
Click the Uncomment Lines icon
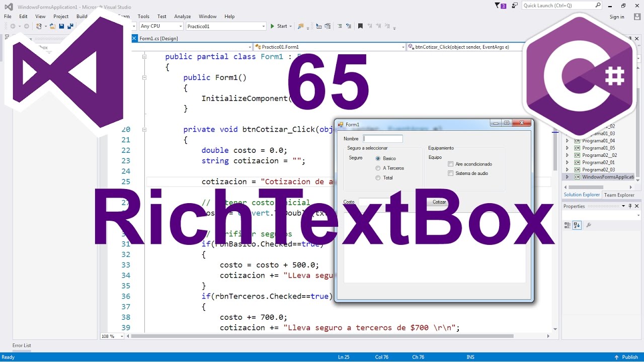click(x=349, y=26)
